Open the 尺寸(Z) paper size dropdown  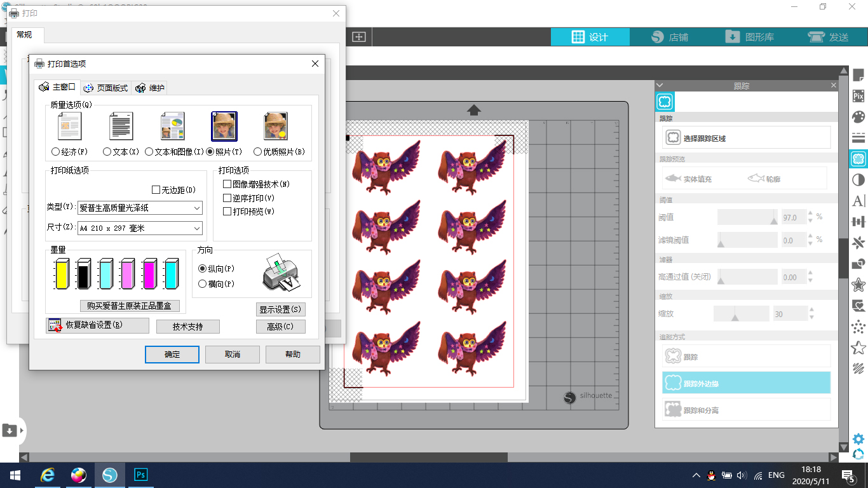140,227
